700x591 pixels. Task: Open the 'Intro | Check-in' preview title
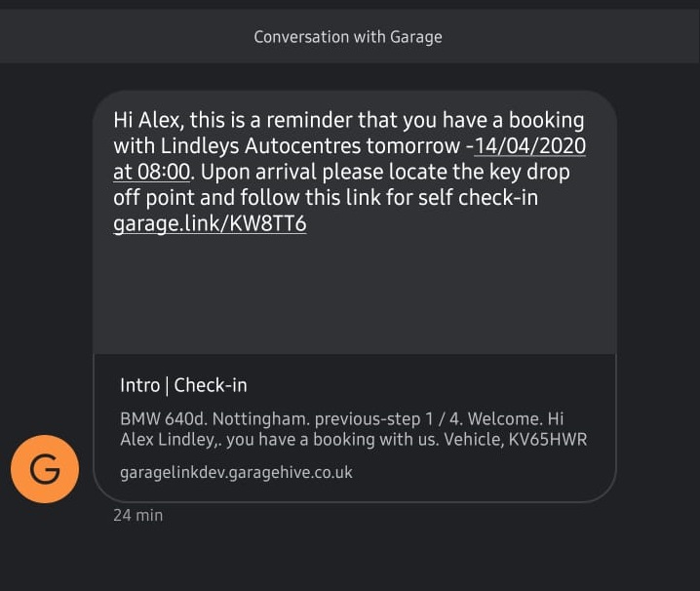point(183,385)
